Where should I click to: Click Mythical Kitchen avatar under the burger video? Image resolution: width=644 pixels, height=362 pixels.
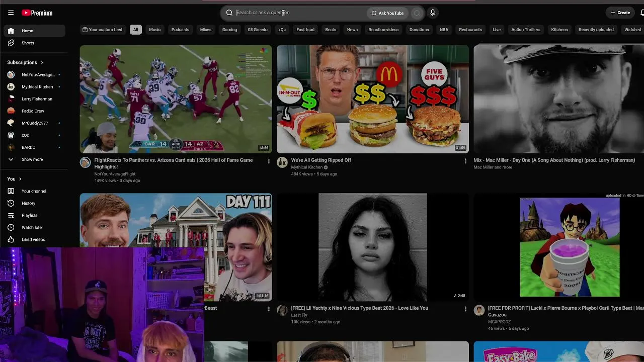[282, 162]
